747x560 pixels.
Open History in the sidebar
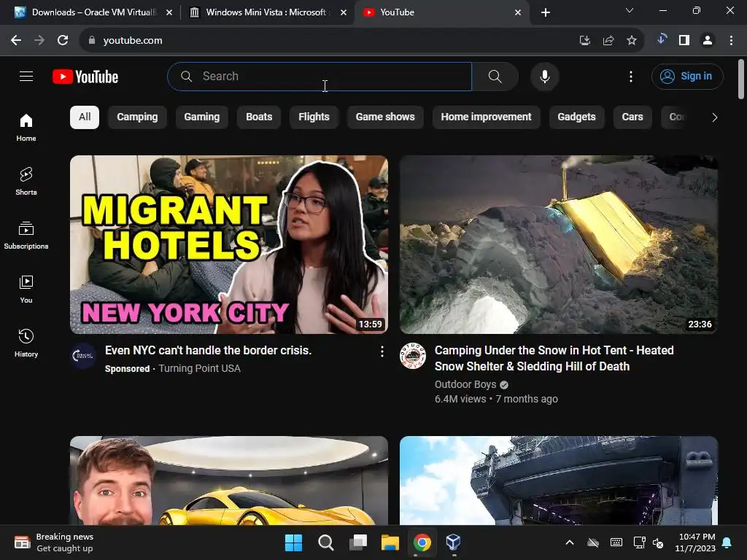[26, 343]
